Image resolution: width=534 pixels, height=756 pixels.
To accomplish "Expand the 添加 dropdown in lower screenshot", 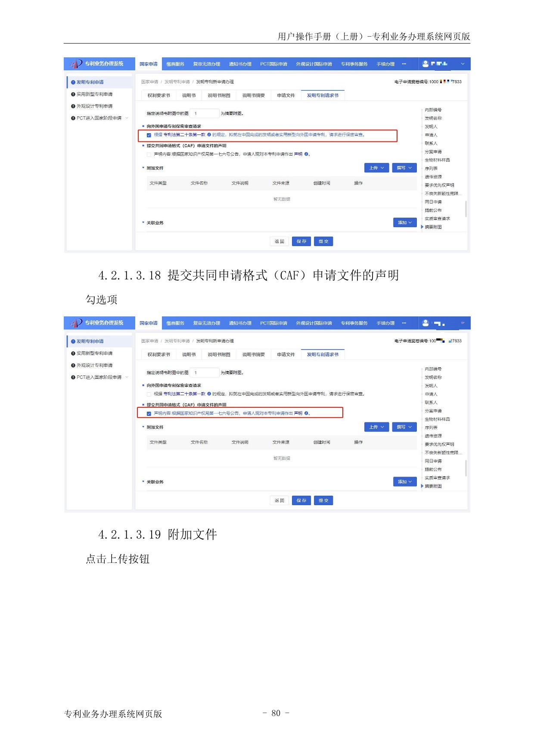I will (x=404, y=482).
